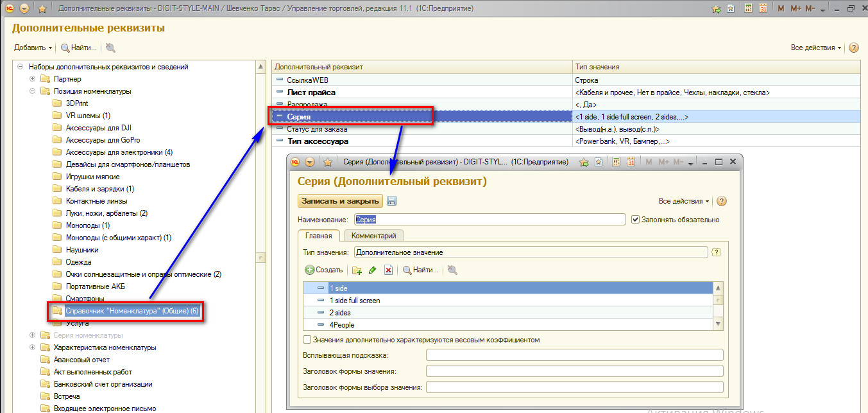Click the cancel search icon in the main toolbar
868x413 pixels.
[x=110, y=48]
